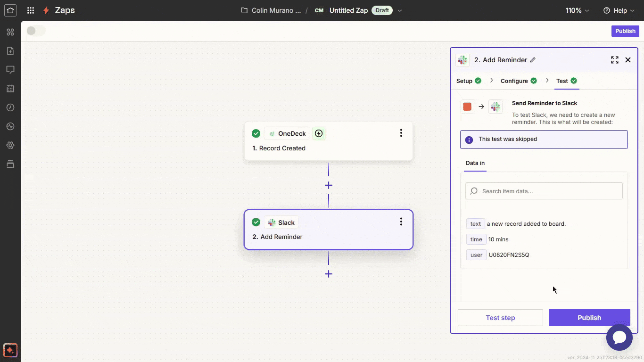Click the 'time' data field label
Screen dimensions: 644x362
[476, 239]
